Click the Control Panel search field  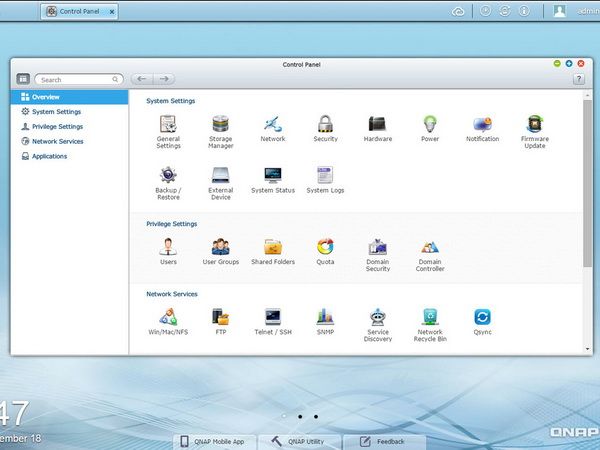click(79, 79)
